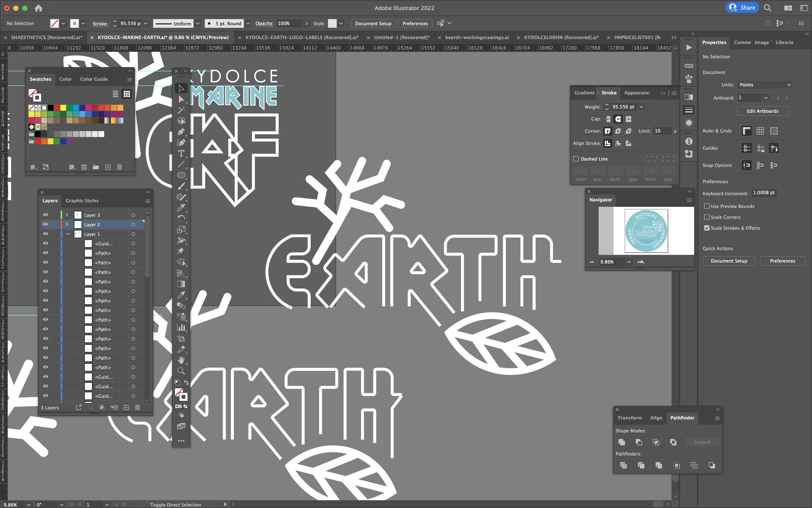Click Preferences under Quick Actions

[782, 261]
